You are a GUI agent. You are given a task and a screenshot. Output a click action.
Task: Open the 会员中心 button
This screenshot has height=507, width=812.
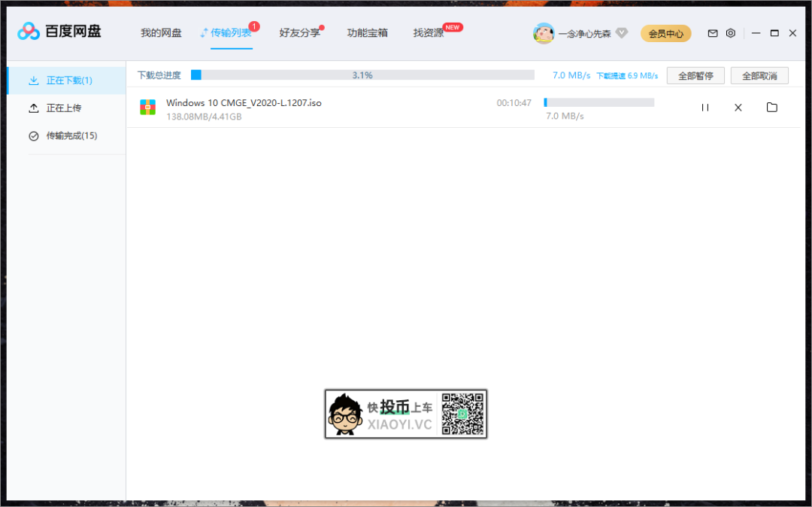(665, 34)
